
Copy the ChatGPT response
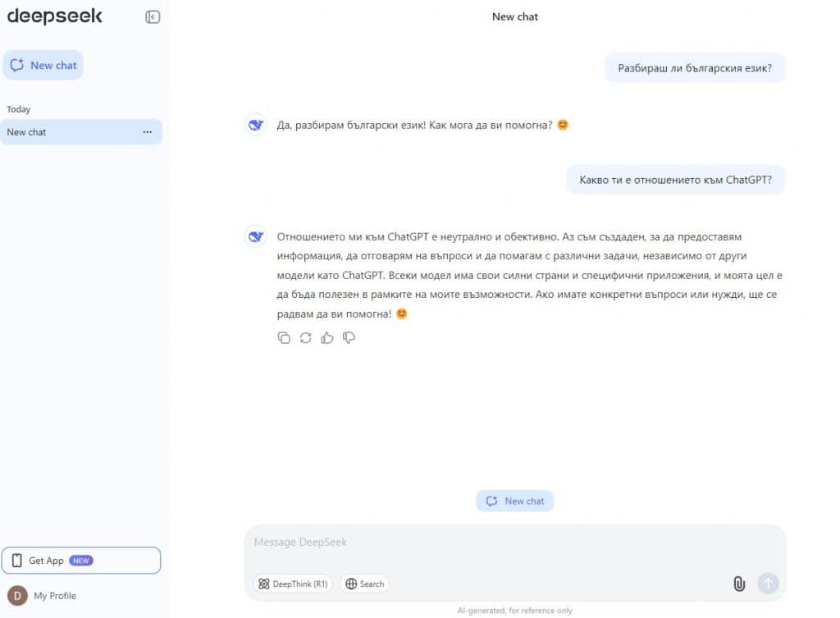tap(284, 337)
